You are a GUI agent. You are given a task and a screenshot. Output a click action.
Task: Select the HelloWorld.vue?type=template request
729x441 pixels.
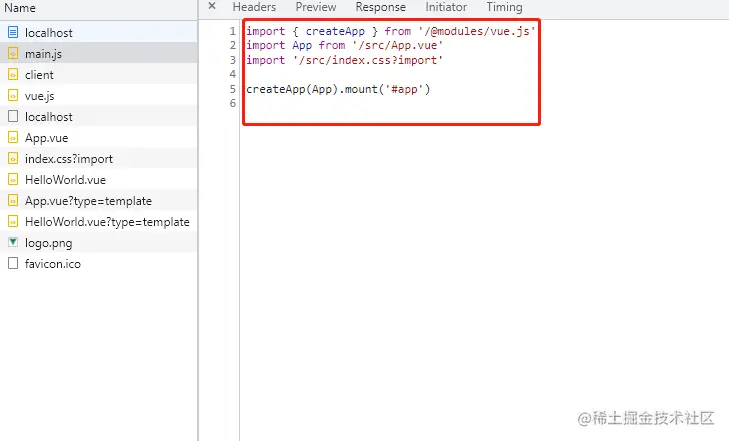tap(99, 221)
